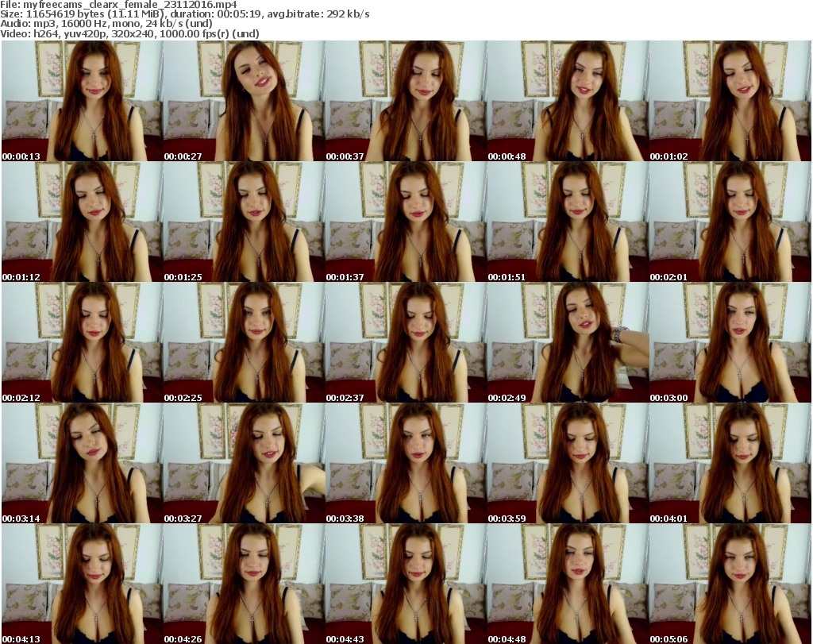Select the thumbnail frame at 00:04:26
The width and height of the screenshot is (813, 644).
coord(245,584)
